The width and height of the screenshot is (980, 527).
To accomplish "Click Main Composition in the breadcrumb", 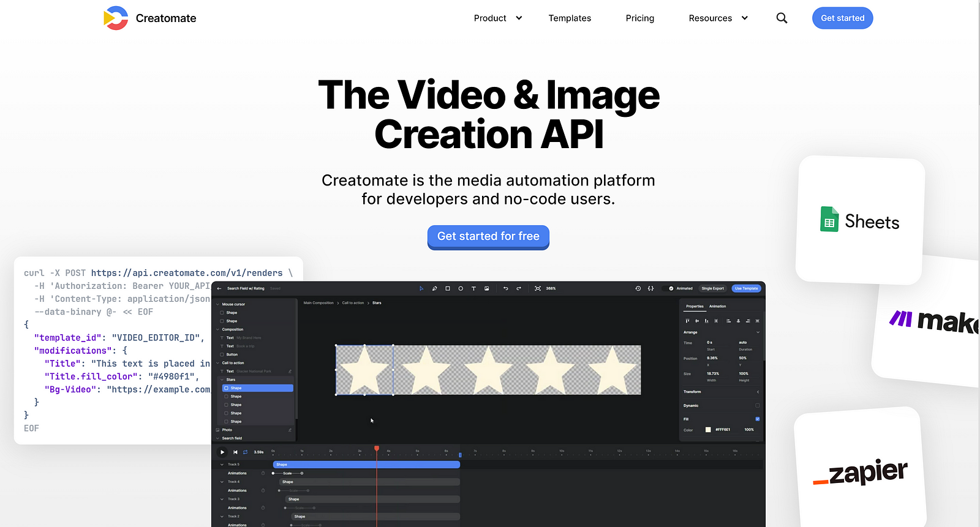I will 318,303.
